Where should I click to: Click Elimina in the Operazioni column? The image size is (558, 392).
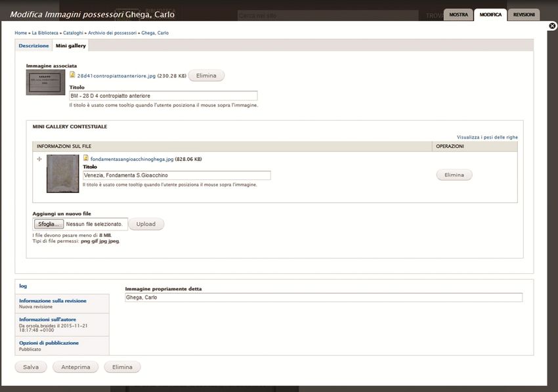click(x=454, y=175)
